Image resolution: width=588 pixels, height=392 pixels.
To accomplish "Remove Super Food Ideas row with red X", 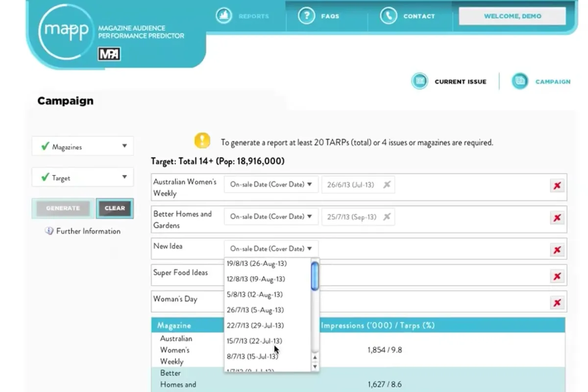I will pyautogui.click(x=557, y=276).
